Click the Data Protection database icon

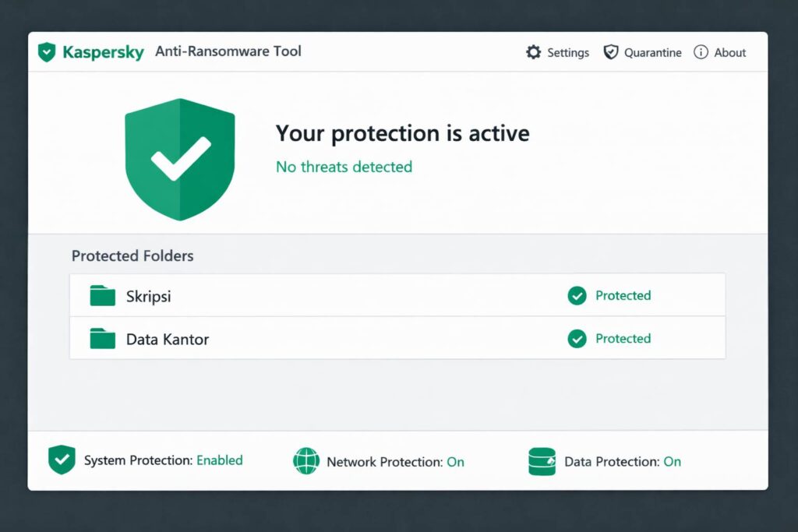(x=542, y=461)
